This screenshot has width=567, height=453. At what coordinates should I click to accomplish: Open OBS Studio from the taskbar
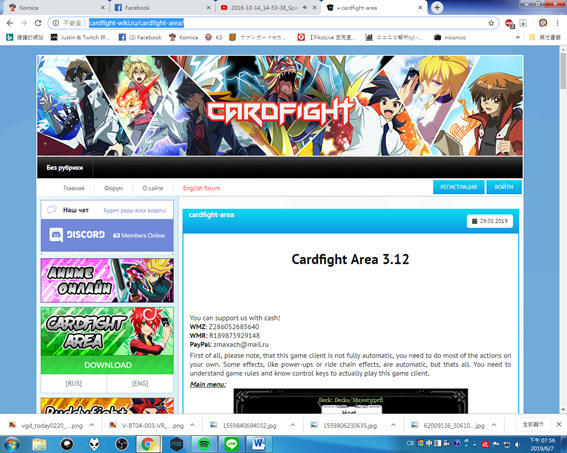point(122,444)
